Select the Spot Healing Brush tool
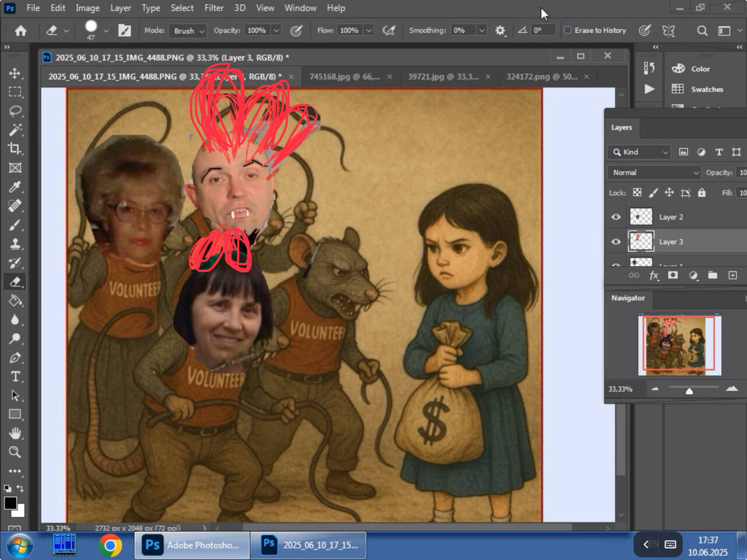 point(15,206)
